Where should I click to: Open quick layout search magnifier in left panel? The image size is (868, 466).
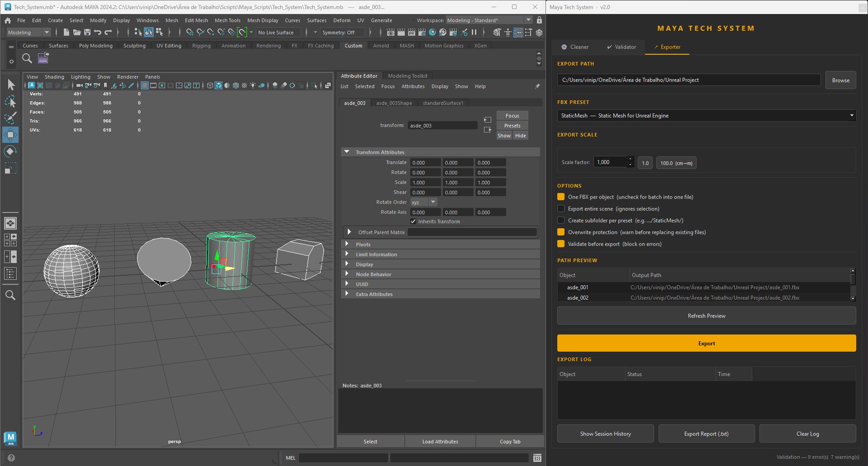[x=10, y=295]
